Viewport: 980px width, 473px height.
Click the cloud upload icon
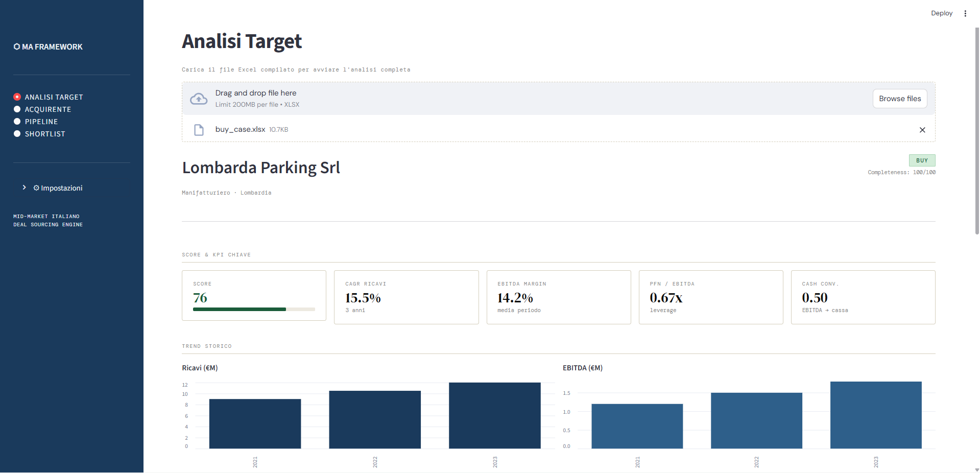coord(199,99)
